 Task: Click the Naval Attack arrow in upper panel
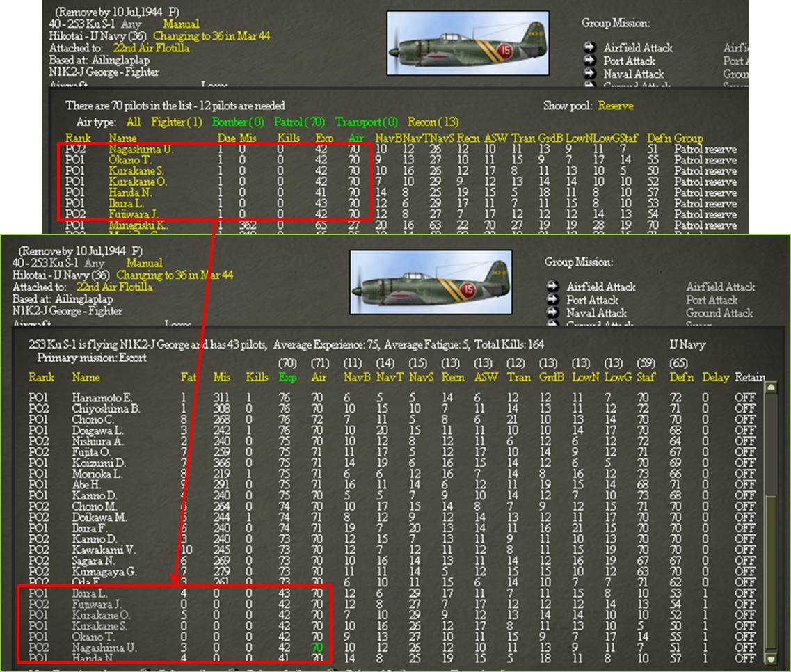click(589, 73)
